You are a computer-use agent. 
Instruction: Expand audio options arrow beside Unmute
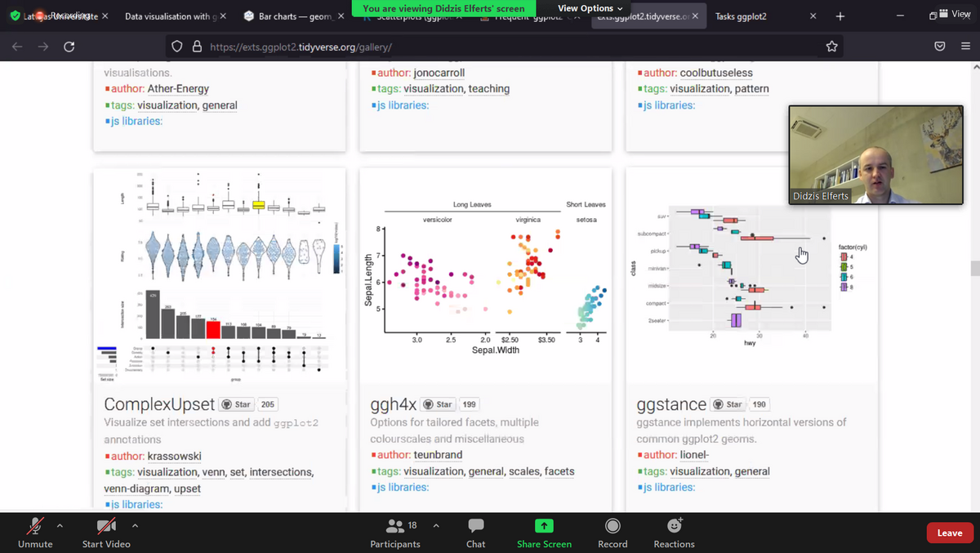pos(60,524)
